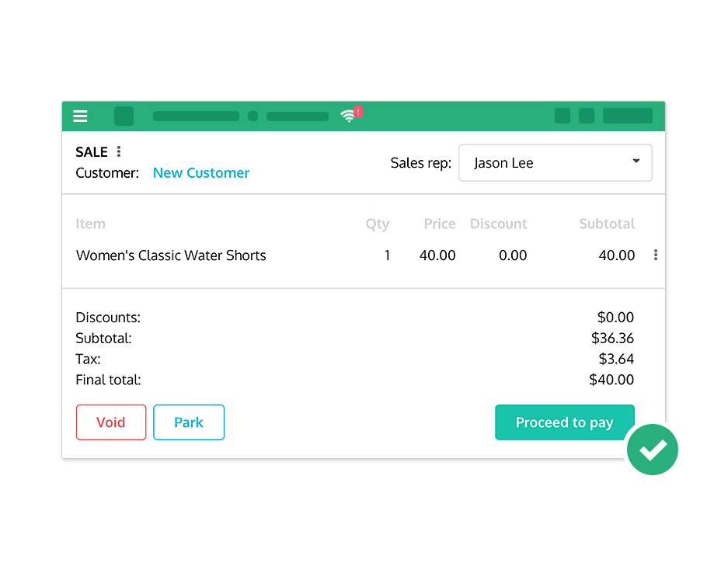Image resolution: width=728 pixels, height=566 pixels.
Task: Click the square placeholder next to the menu
Action: (x=124, y=116)
